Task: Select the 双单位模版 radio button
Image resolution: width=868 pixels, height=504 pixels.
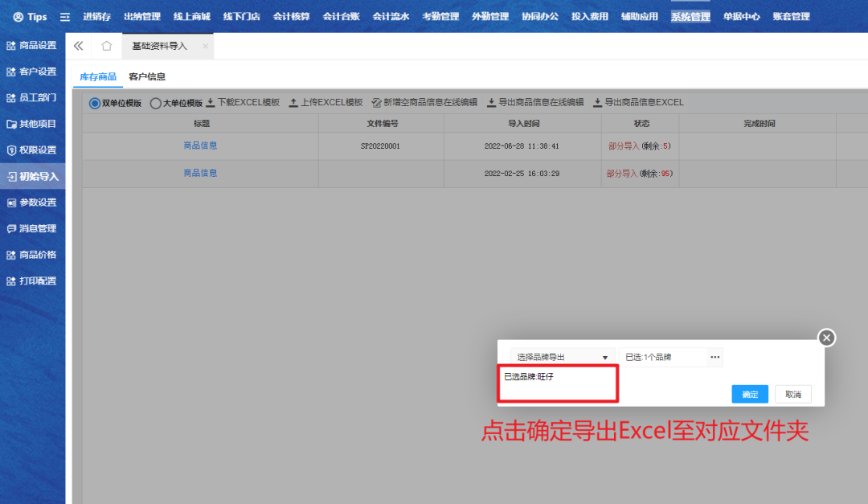Action: 95,103
